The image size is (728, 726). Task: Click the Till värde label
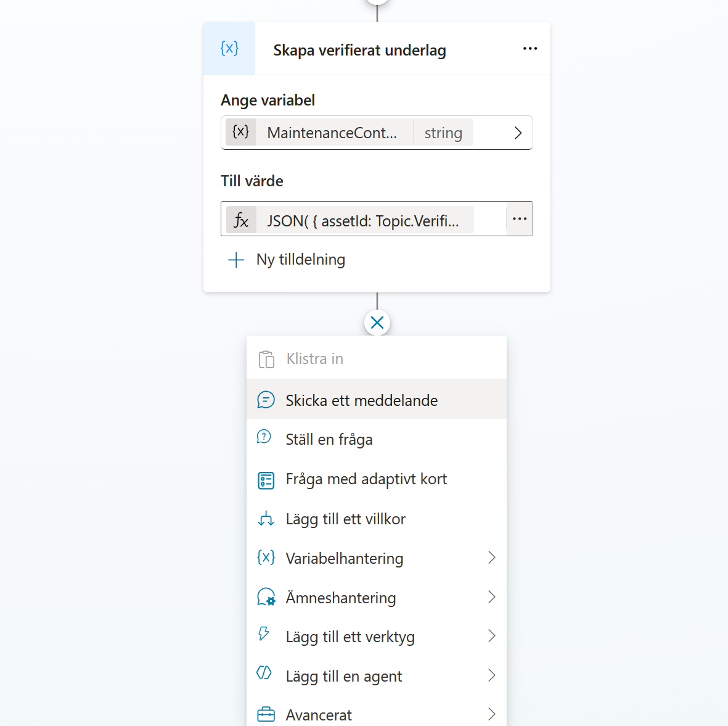point(252,181)
